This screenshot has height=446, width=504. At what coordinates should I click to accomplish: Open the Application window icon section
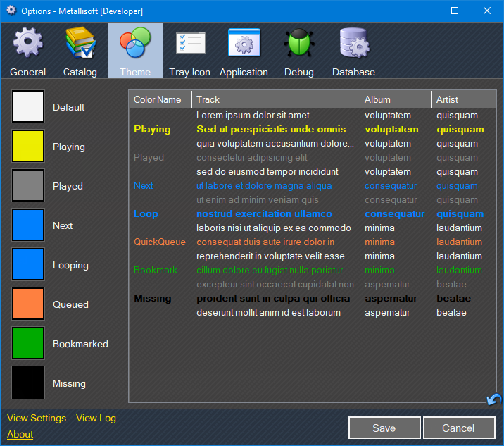(244, 51)
